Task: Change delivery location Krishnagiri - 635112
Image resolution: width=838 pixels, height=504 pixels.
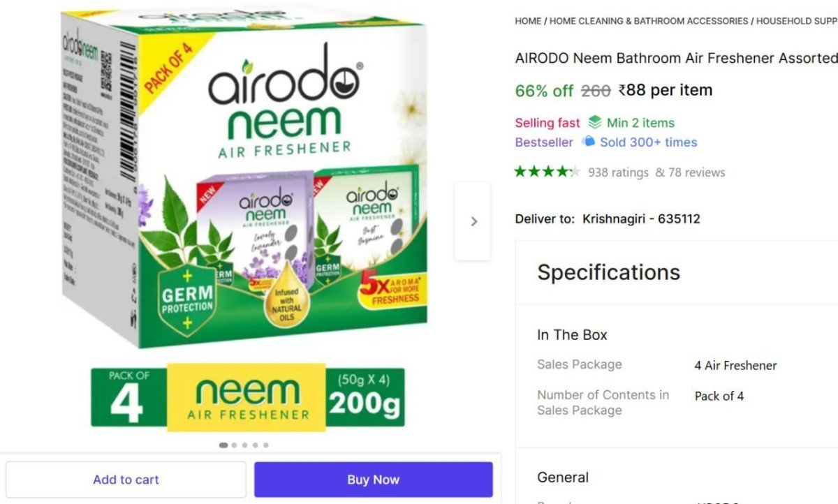Action: 641,218
